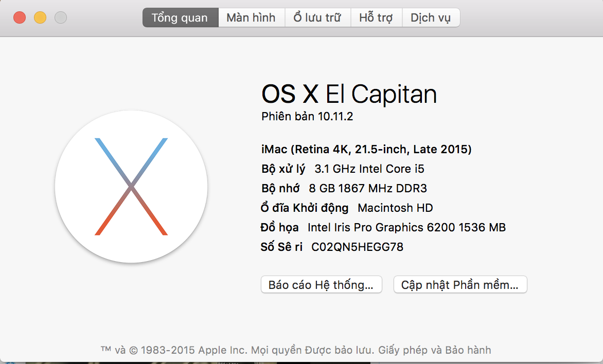Click Cập nhật Phần mềm button
The height and width of the screenshot is (364, 603).
coord(460,285)
